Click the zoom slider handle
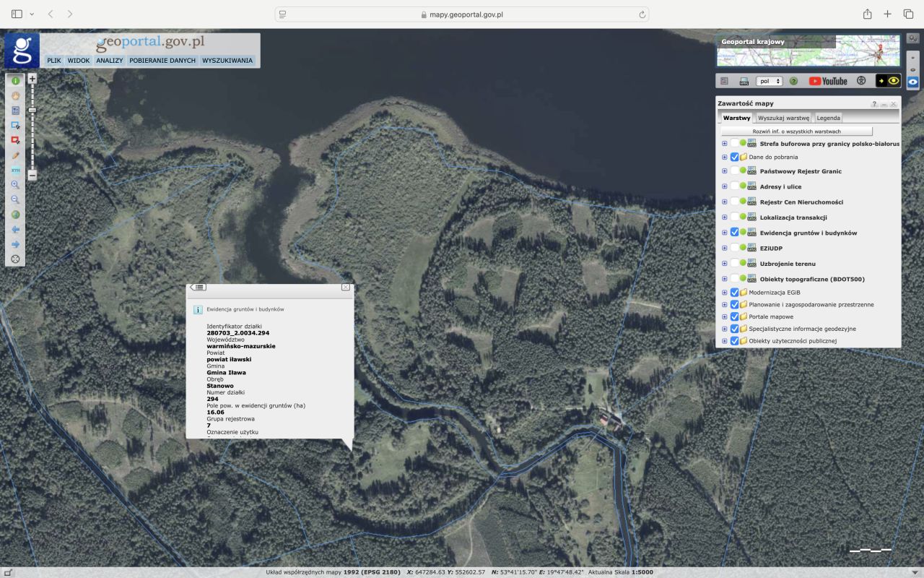924x578 pixels. tap(32, 110)
